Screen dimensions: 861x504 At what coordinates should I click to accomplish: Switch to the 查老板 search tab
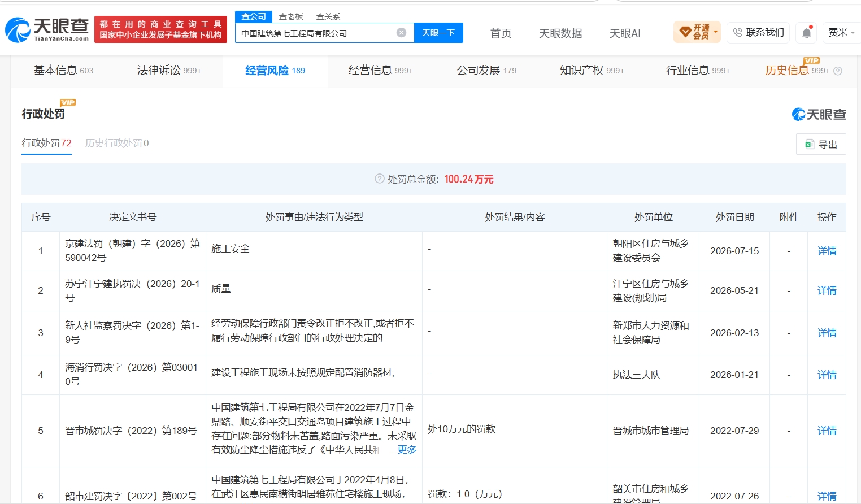click(291, 16)
